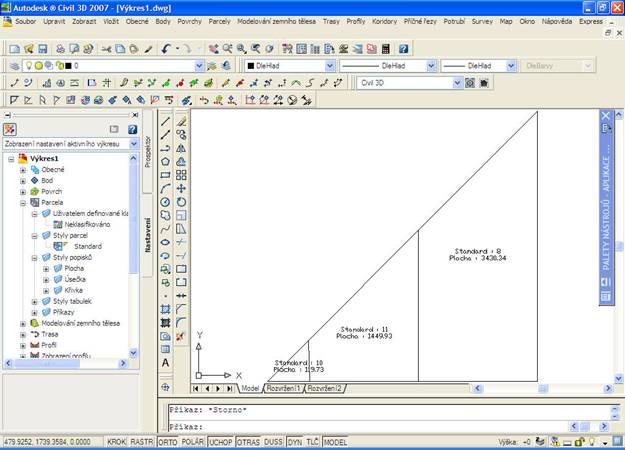Select the Rotate modify tool

181,202
